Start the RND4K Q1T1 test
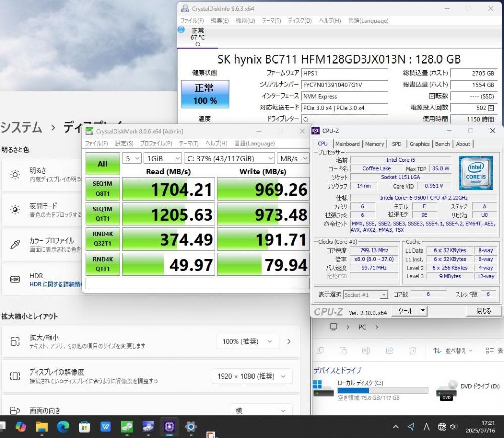The height and width of the screenshot is (438, 504). coord(102,264)
